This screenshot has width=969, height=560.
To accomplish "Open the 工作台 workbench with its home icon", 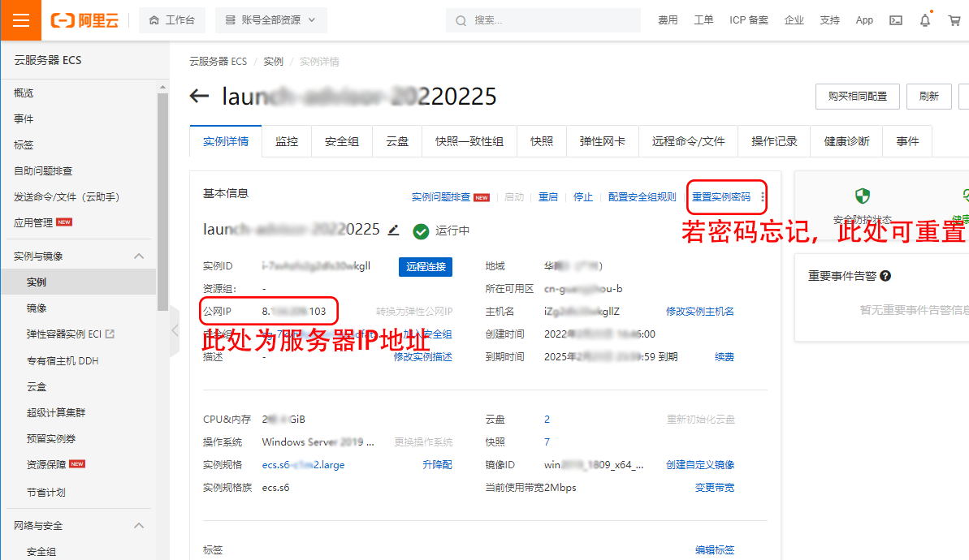I will coord(171,19).
